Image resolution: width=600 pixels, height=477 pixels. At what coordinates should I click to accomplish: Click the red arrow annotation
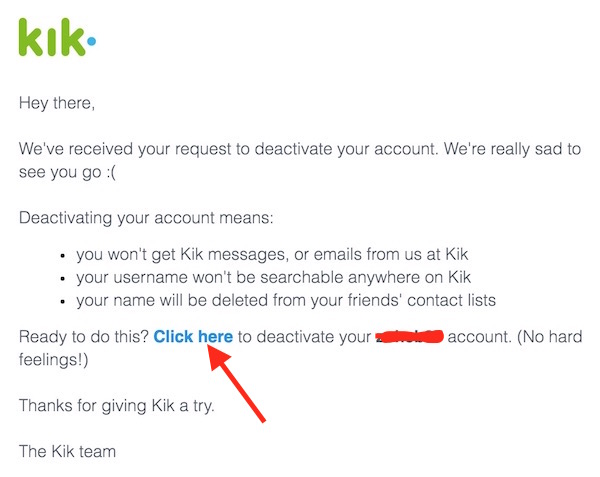point(236,383)
